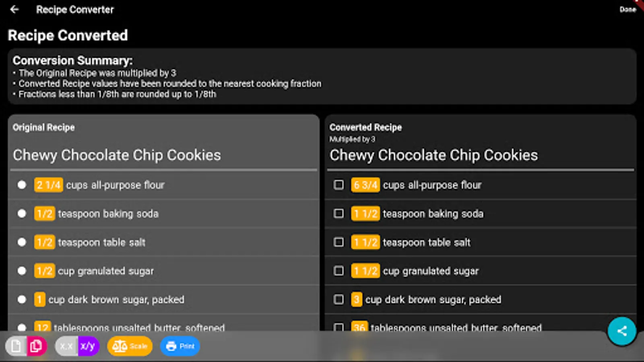This screenshot has width=644, height=362.
Task: Switch to single recipe view
Action: [x=16, y=346]
